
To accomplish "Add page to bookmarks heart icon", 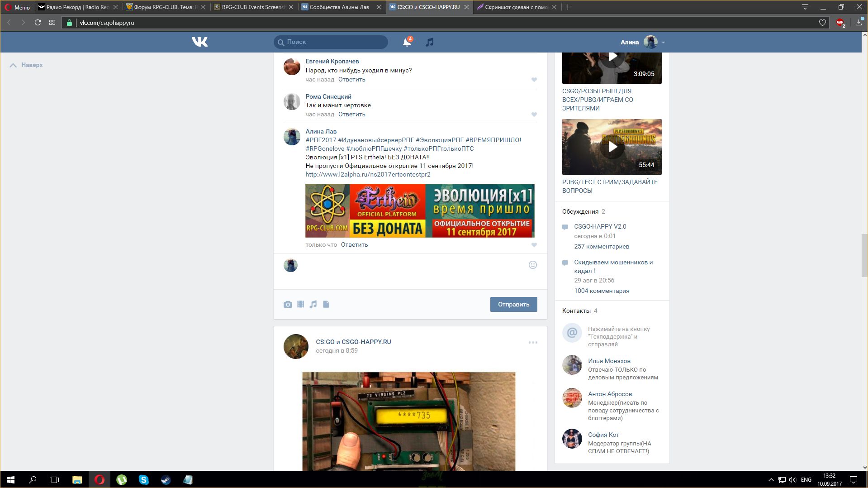I will (822, 23).
